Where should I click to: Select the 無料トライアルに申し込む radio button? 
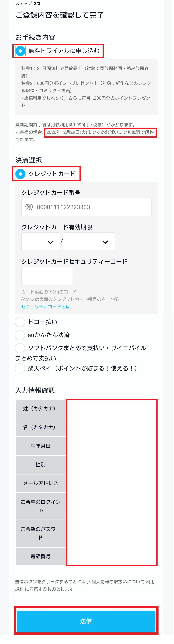20,51
